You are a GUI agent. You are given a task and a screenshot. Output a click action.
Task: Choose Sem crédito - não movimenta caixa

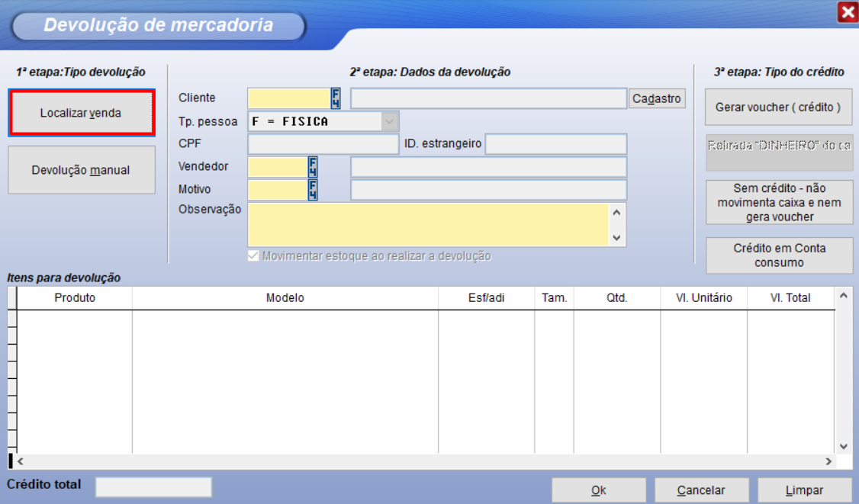point(778,203)
